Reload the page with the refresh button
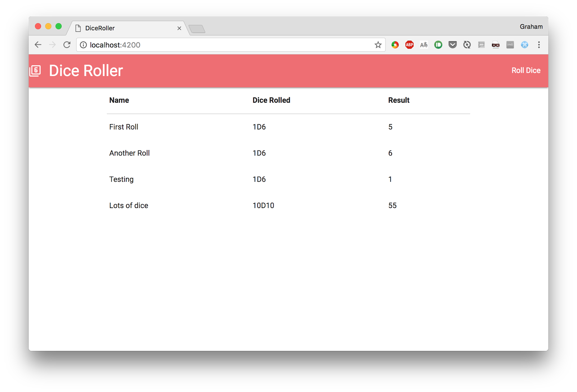This screenshot has width=577, height=392. (67, 45)
